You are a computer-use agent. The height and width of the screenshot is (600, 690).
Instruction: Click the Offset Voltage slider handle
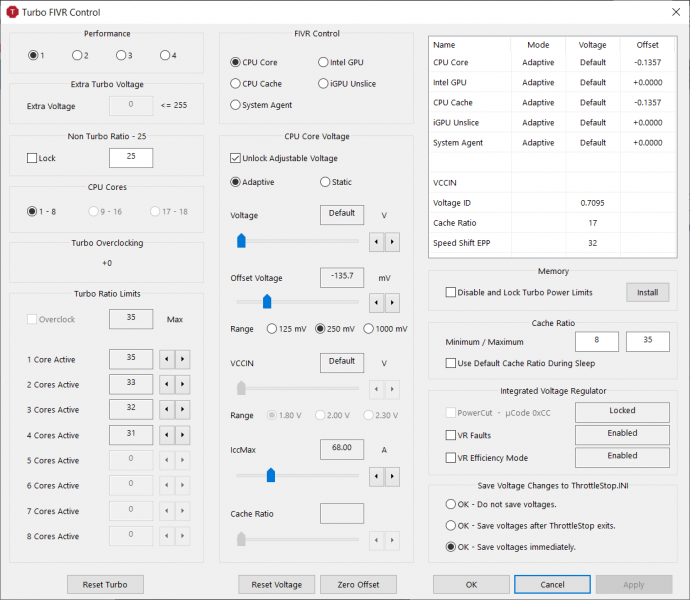point(266,301)
